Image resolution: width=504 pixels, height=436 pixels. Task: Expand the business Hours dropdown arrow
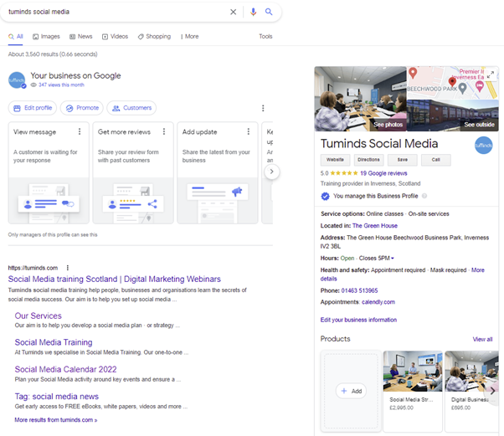click(393, 258)
